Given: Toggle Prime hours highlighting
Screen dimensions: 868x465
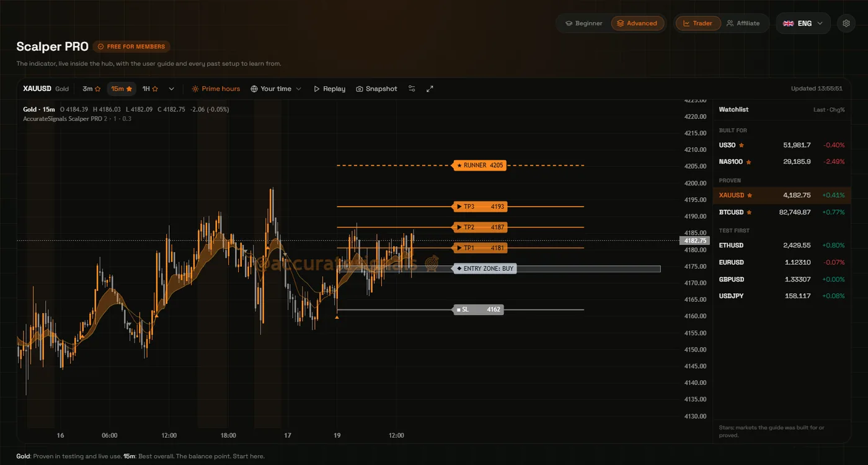Looking at the screenshot, I should click(x=216, y=89).
